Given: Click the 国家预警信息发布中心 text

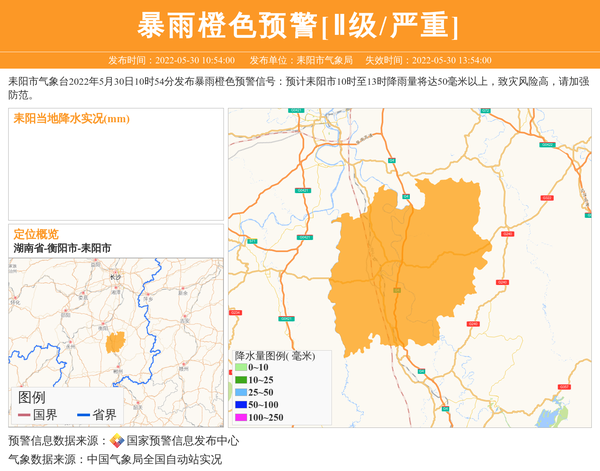Looking at the screenshot, I should point(183,441).
